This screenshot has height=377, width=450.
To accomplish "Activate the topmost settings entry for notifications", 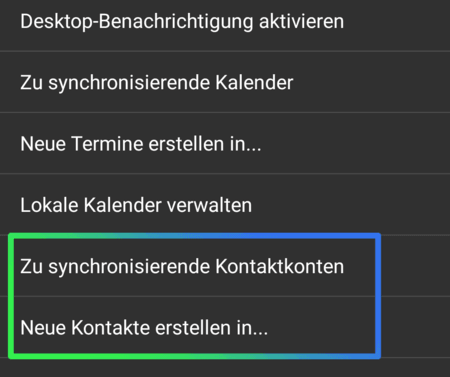I will pos(225,22).
